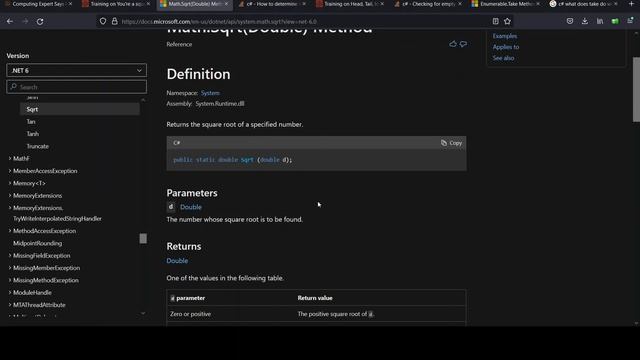
Task: Click the System namespace link
Action: point(210,93)
